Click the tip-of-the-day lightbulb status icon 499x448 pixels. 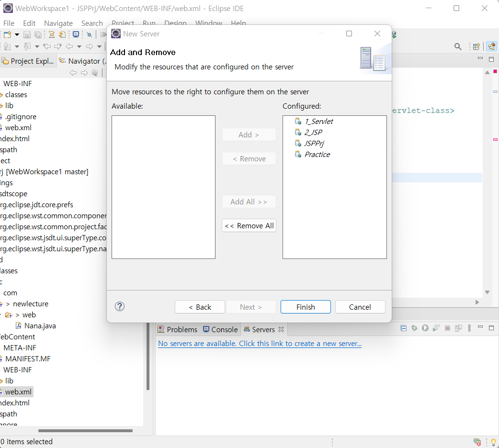[x=493, y=442]
